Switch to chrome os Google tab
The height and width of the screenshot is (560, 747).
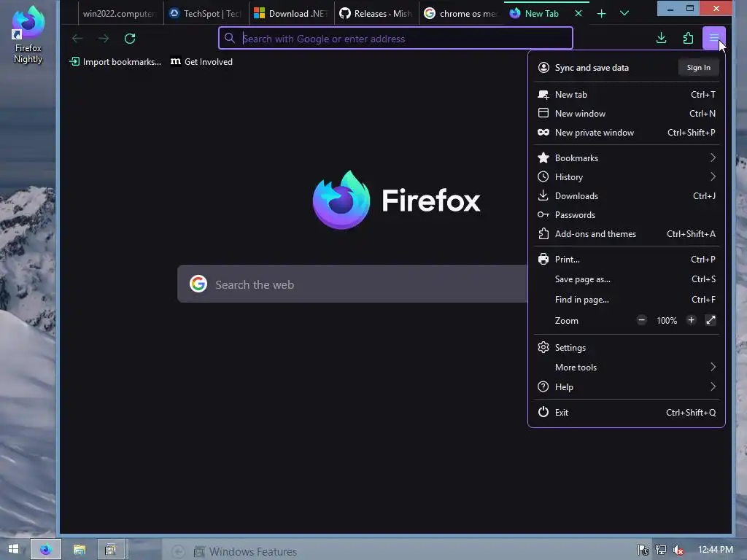coord(461,14)
